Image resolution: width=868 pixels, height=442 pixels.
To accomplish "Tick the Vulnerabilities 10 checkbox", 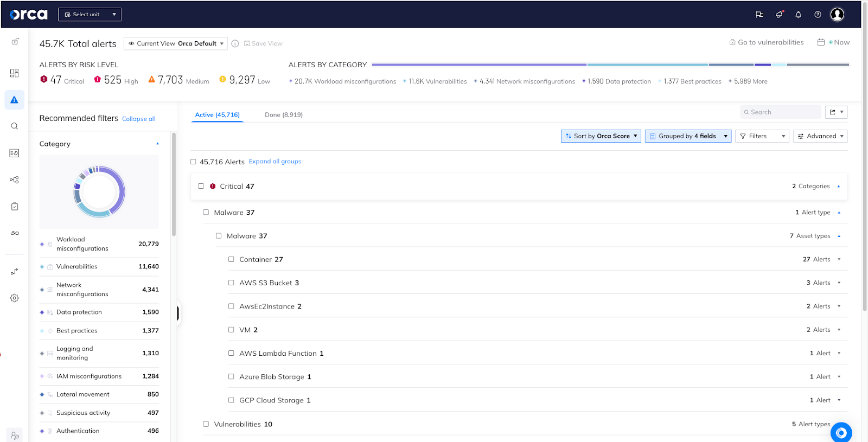I will point(206,424).
